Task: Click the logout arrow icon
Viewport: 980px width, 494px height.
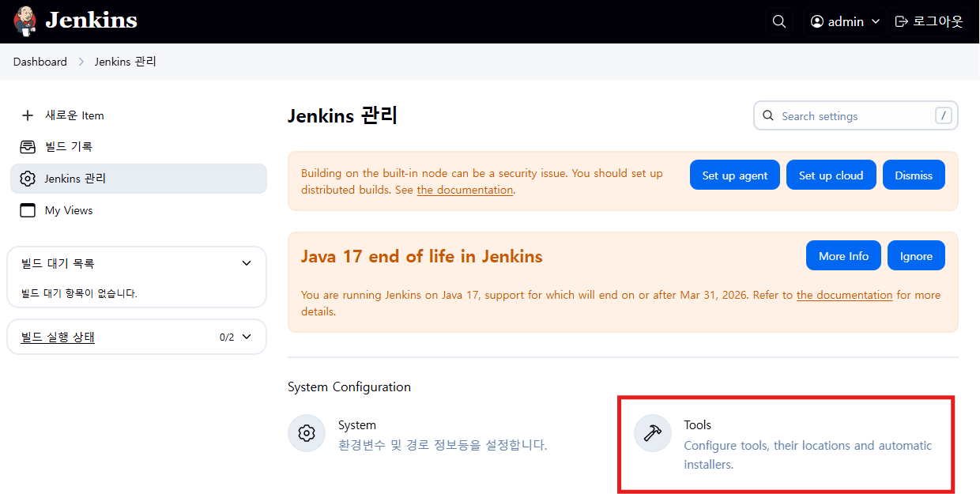Action: pyautogui.click(x=901, y=21)
